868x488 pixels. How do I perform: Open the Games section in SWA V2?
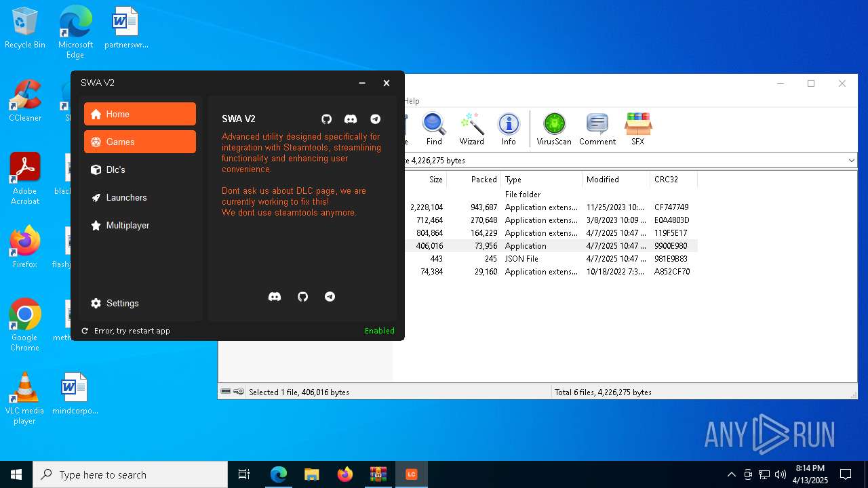tap(140, 142)
